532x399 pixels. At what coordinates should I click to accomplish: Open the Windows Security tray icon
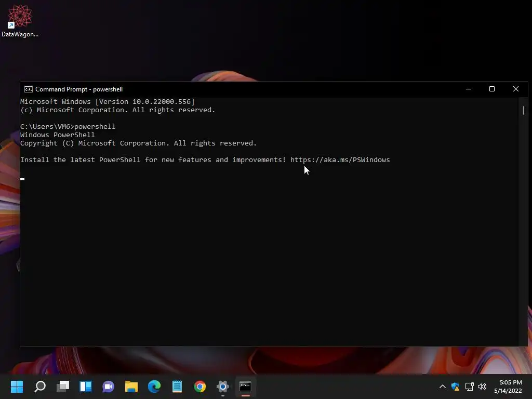click(x=455, y=387)
